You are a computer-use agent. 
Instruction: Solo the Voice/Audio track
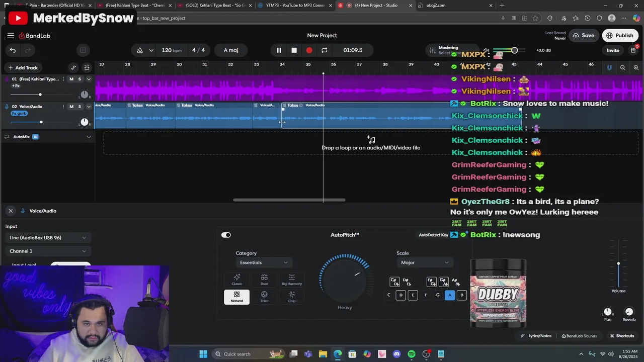pyautogui.click(x=79, y=107)
